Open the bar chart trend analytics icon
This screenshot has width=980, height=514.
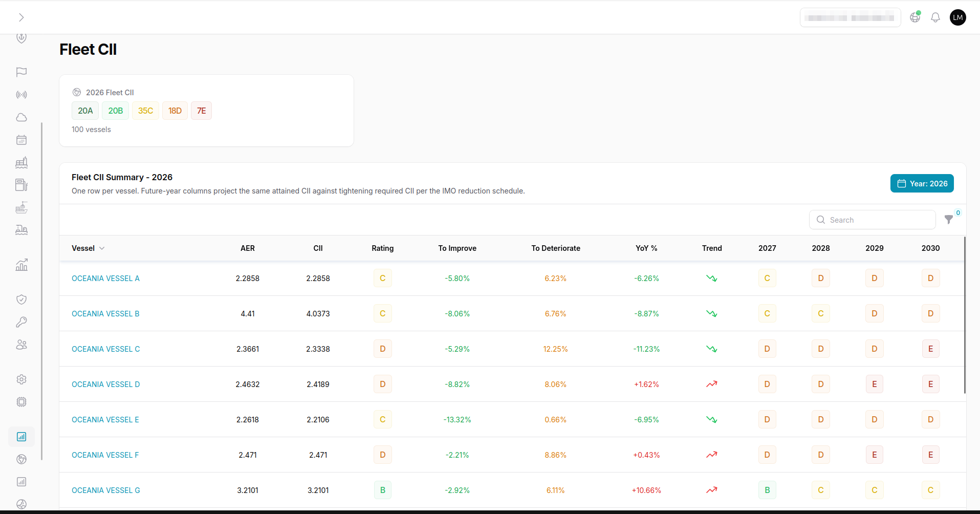pyautogui.click(x=21, y=265)
